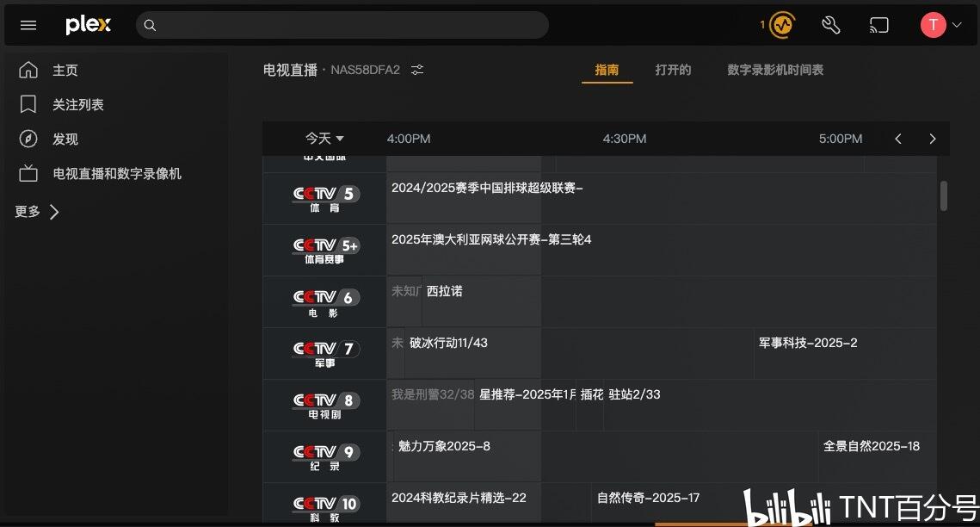Screen dimensions: 980x527
Task: Select the CCTV 5 体育 channel logo
Action: [x=325, y=199]
